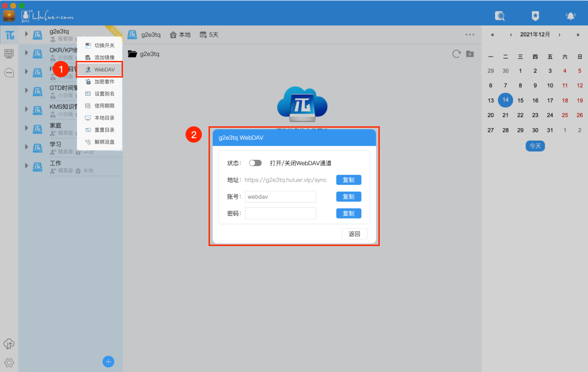Click the cloud upload icon in sidebar

click(x=9, y=344)
